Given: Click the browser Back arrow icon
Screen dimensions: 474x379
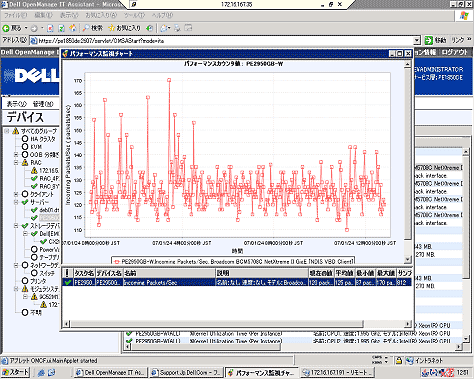Looking at the screenshot, I should [x=6, y=28].
